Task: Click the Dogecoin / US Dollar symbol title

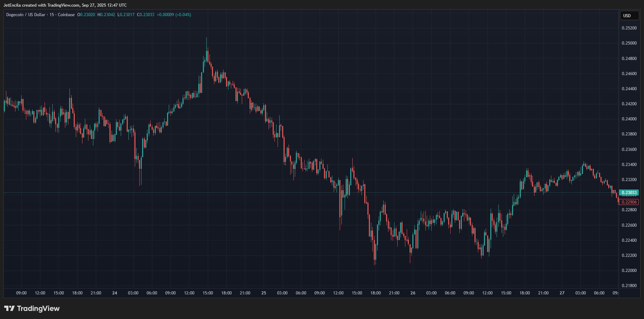Action: click(26, 15)
